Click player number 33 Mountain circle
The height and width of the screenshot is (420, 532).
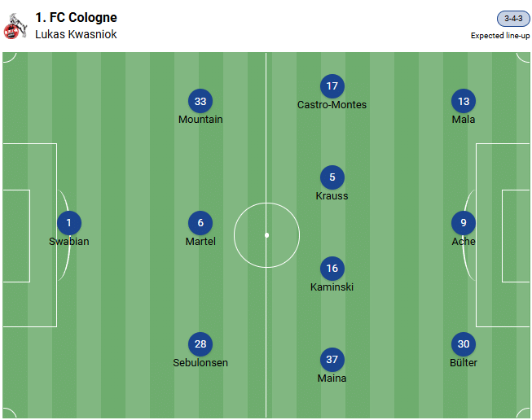(x=200, y=101)
